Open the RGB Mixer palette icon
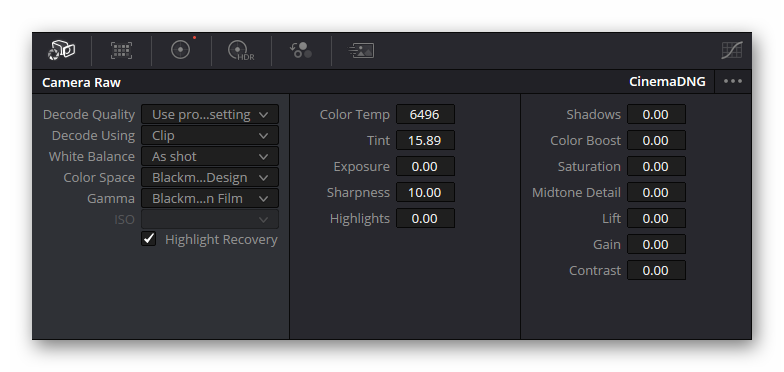Screen dimensions: 784x372 click(301, 50)
